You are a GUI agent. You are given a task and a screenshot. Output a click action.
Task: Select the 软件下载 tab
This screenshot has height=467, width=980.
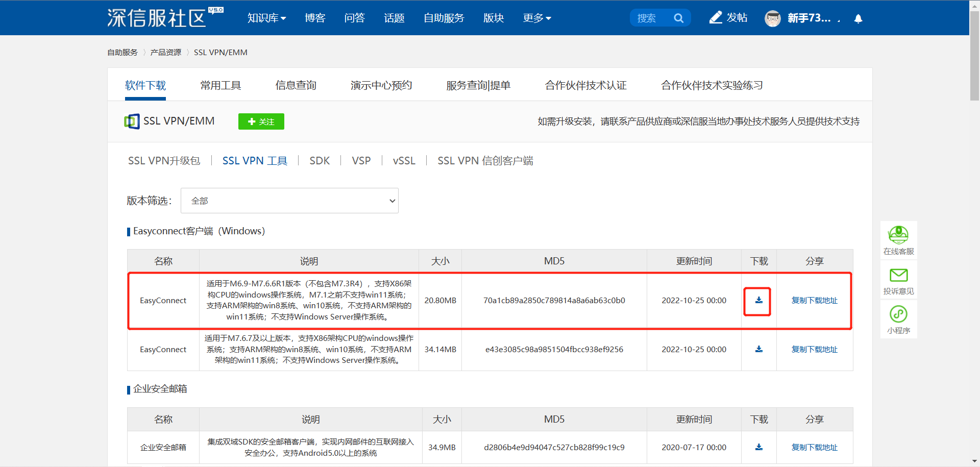point(145,85)
